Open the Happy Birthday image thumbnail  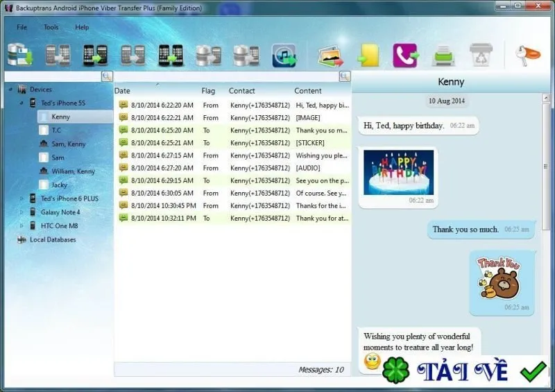398,173
